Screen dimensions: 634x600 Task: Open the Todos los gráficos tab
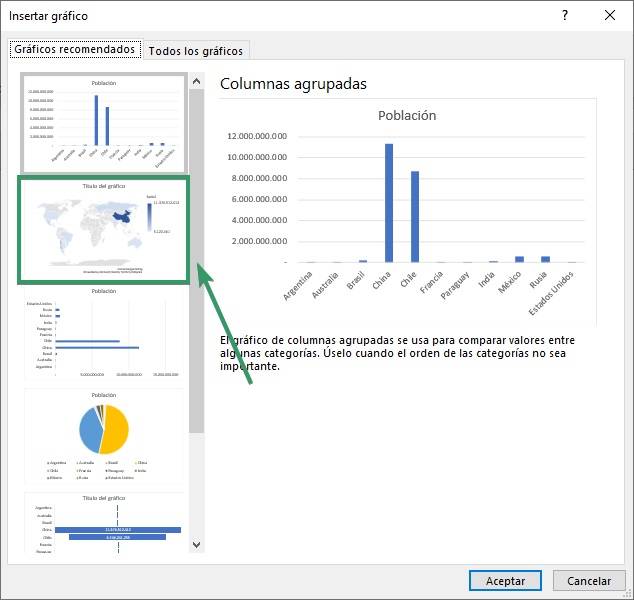click(196, 51)
